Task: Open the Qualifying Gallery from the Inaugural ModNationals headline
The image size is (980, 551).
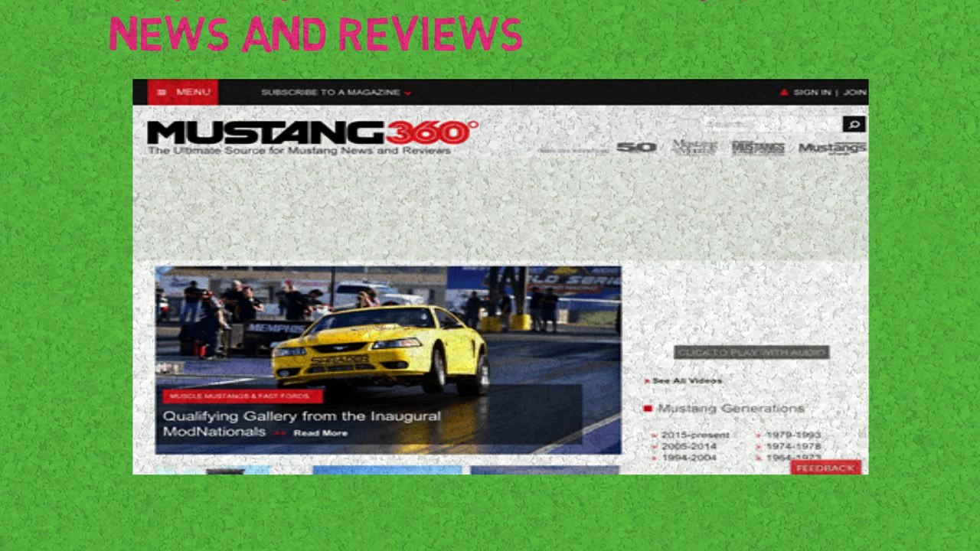Action: point(302,424)
